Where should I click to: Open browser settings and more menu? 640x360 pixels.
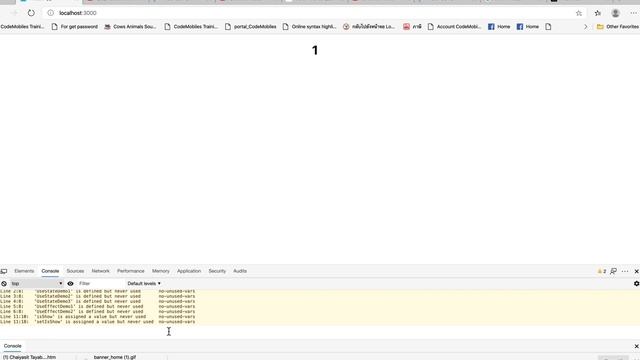(633, 13)
